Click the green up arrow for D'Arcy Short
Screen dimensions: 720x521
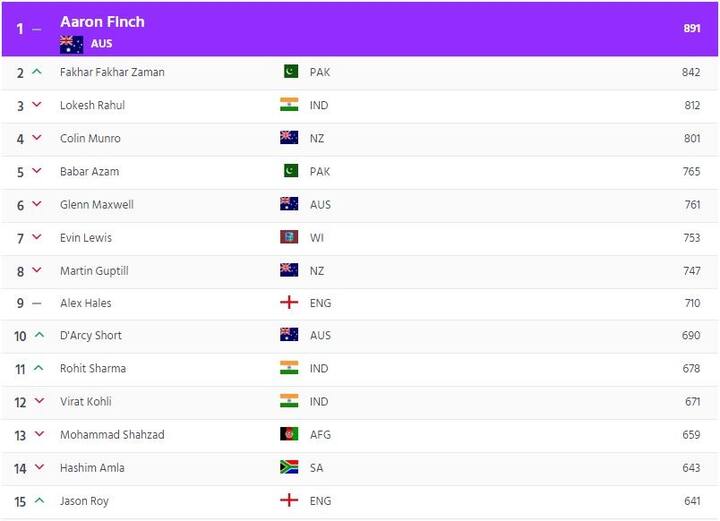39,335
